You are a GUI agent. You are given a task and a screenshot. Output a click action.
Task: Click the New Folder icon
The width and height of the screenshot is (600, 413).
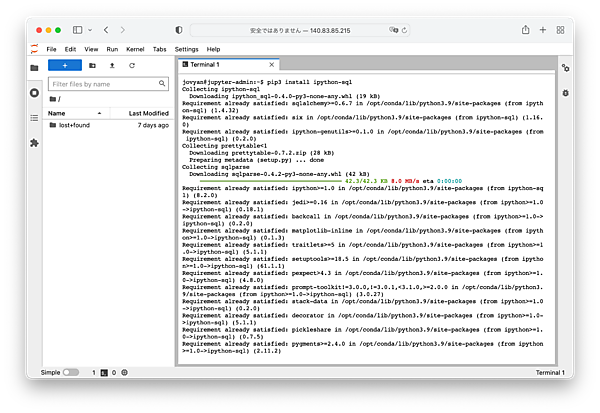coord(92,65)
